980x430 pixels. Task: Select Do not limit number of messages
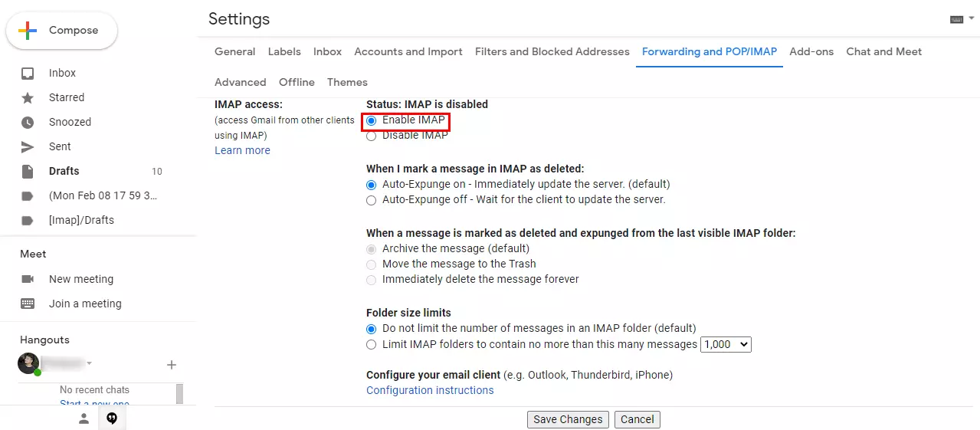pos(372,329)
